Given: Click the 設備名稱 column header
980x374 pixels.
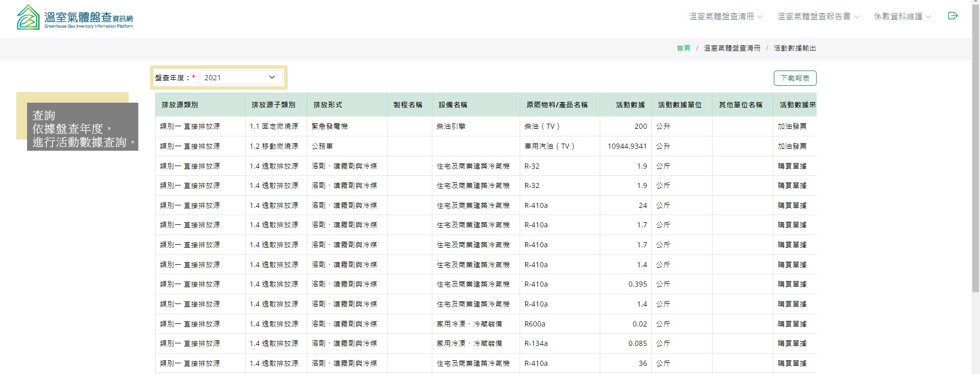Looking at the screenshot, I should coord(453,105).
